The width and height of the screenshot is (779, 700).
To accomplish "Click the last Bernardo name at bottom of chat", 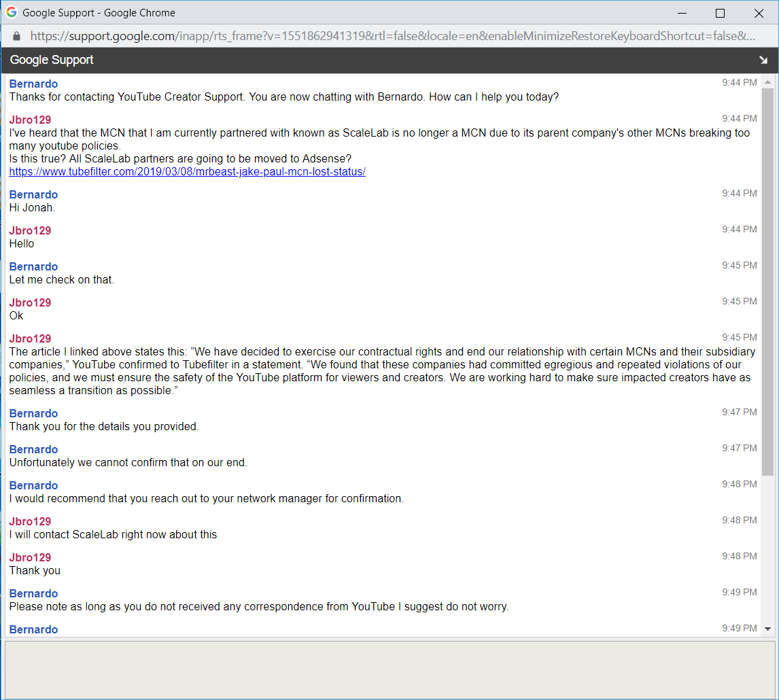I will pos(33,629).
